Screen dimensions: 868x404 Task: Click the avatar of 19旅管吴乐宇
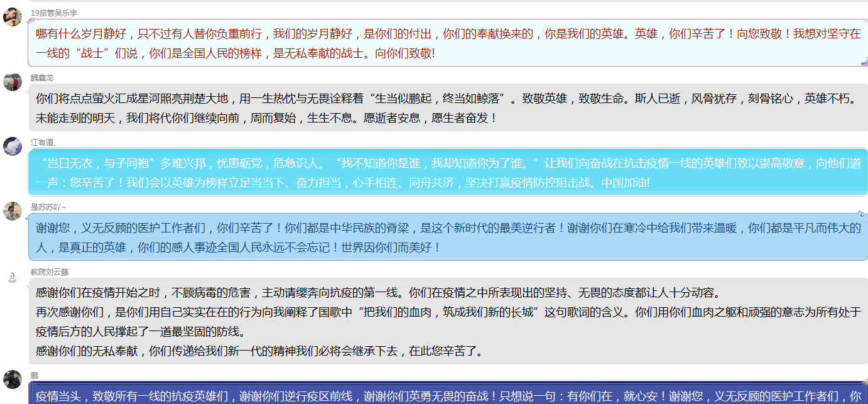[13, 18]
